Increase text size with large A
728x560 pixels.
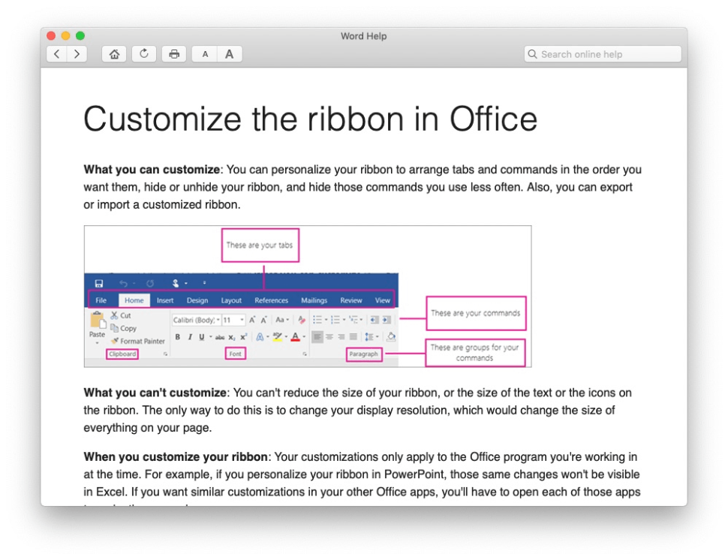[230, 54]
